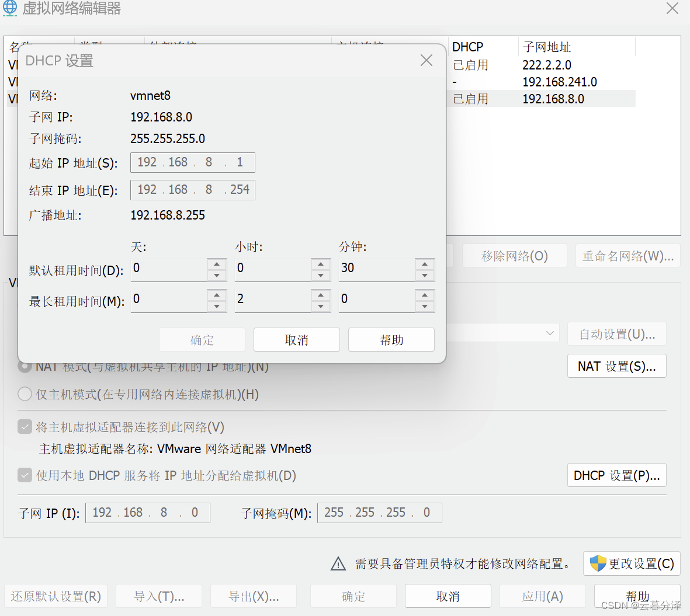Select the 仅主机模式 radio button

25,394
